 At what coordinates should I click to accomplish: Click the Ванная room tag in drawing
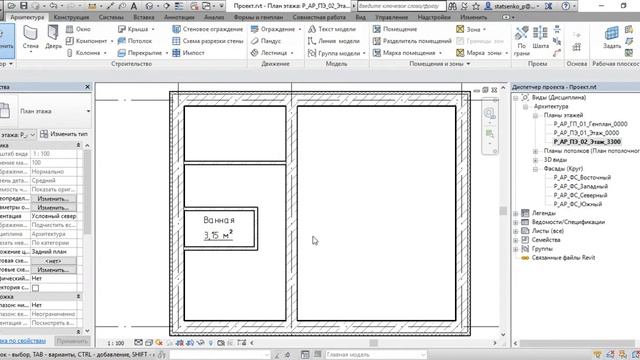click(220, 228)
